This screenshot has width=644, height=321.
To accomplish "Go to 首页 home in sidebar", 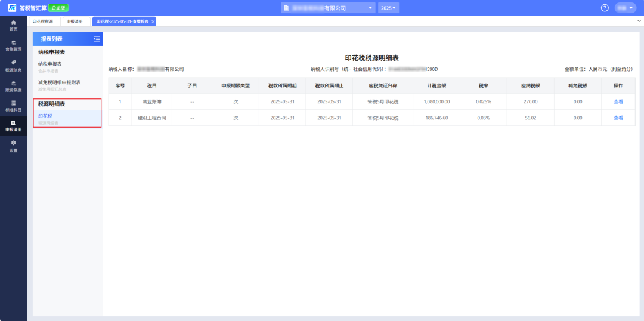I will coord(13,26).
